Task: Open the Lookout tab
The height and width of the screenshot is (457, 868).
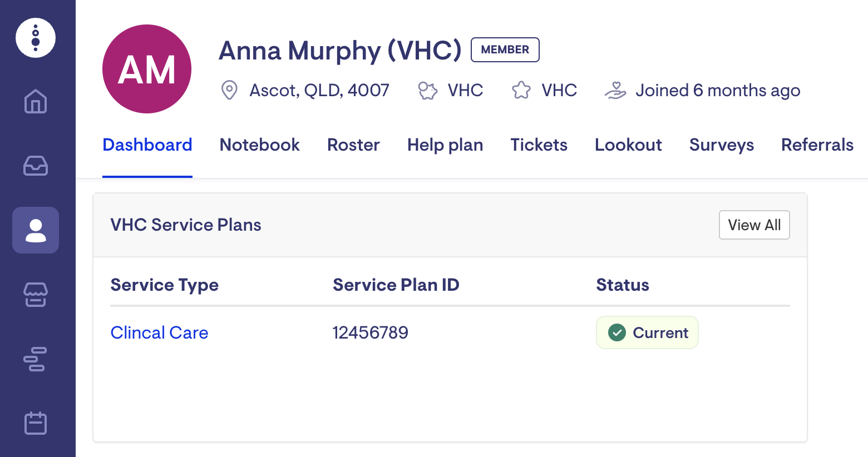Action: pyautogui.click(x=628, y=145)
